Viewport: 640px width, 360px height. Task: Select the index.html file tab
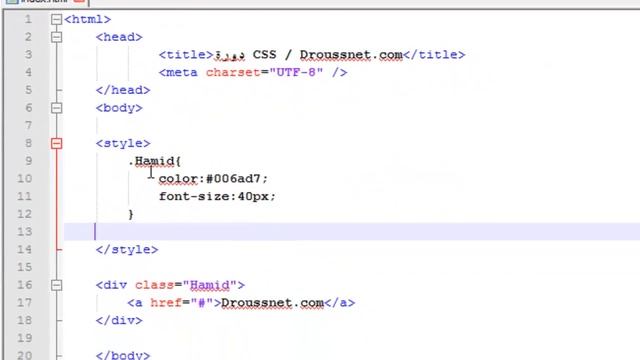point(45,2)
